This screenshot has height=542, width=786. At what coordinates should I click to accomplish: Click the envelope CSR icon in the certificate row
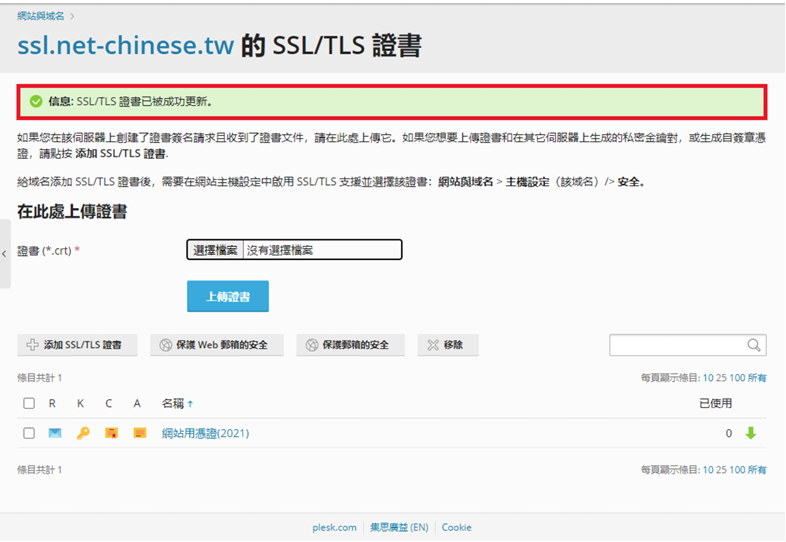55,433
